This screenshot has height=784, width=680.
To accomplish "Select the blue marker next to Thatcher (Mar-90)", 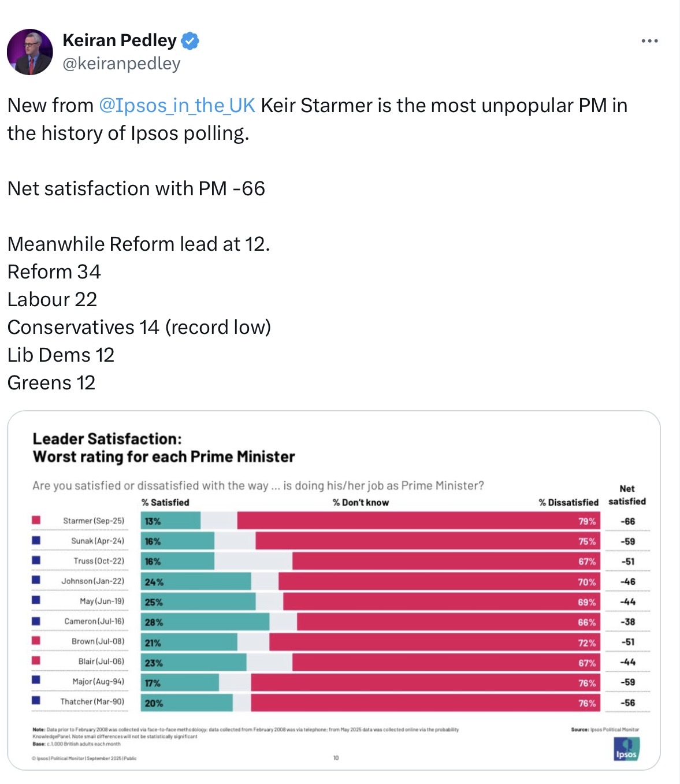I will click(36, 701).
